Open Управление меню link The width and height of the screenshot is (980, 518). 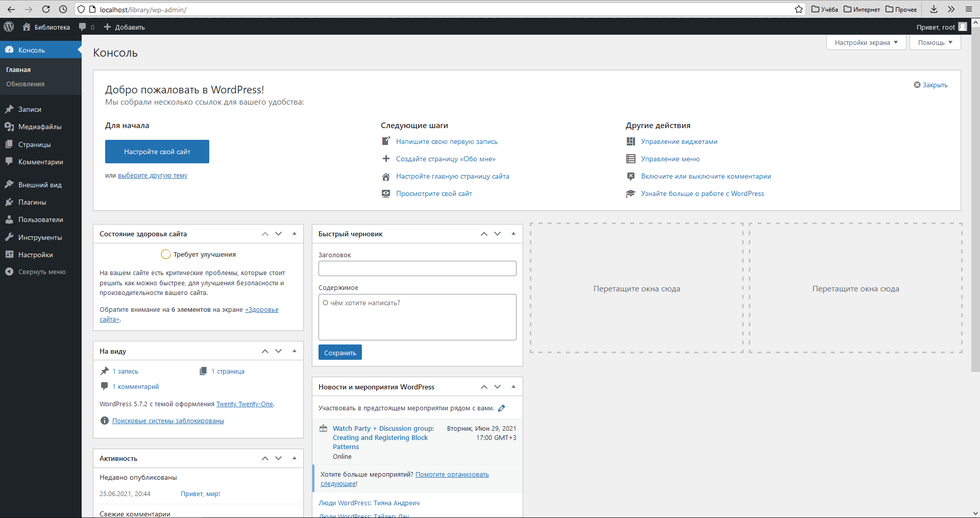tap(670, 159)
